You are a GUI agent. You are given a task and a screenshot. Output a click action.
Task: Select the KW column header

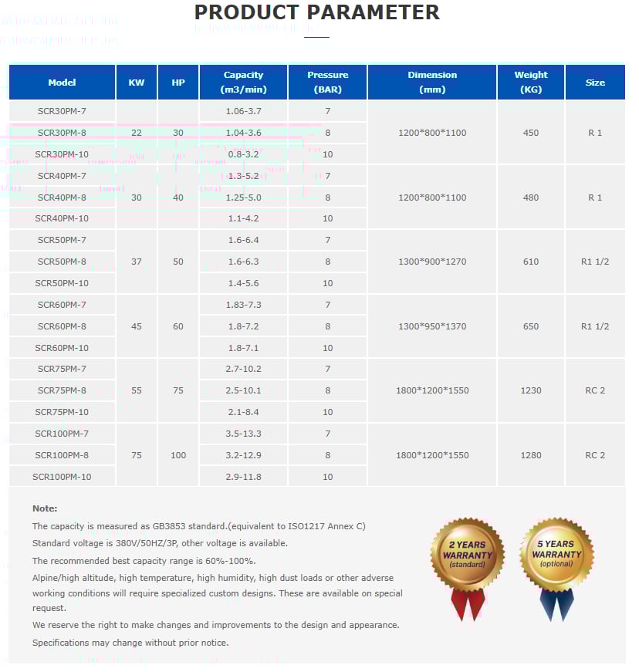click(137, 83)
